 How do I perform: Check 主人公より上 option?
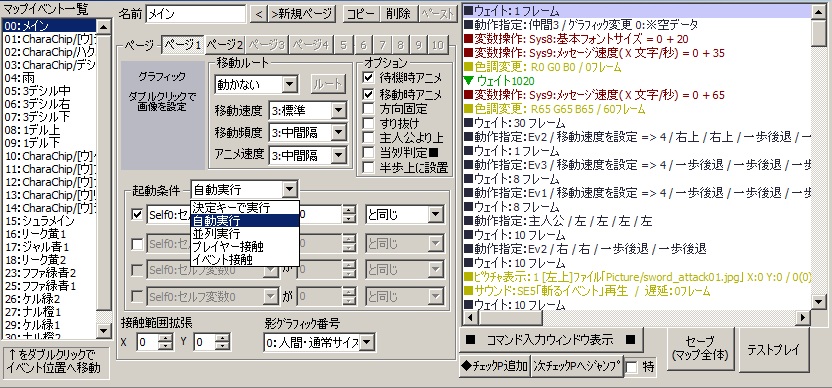coord(369,138)
